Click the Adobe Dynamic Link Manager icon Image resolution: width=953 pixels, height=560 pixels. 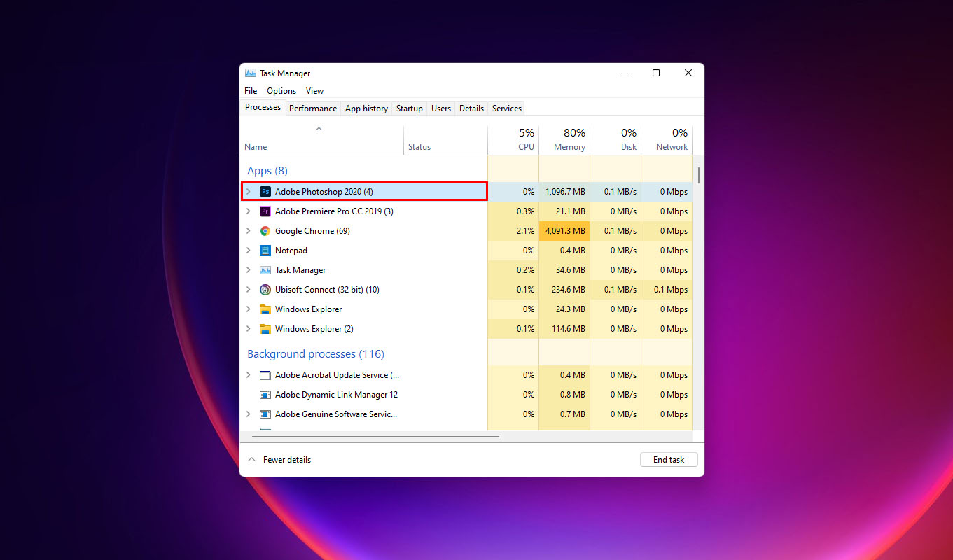(265, 394)
